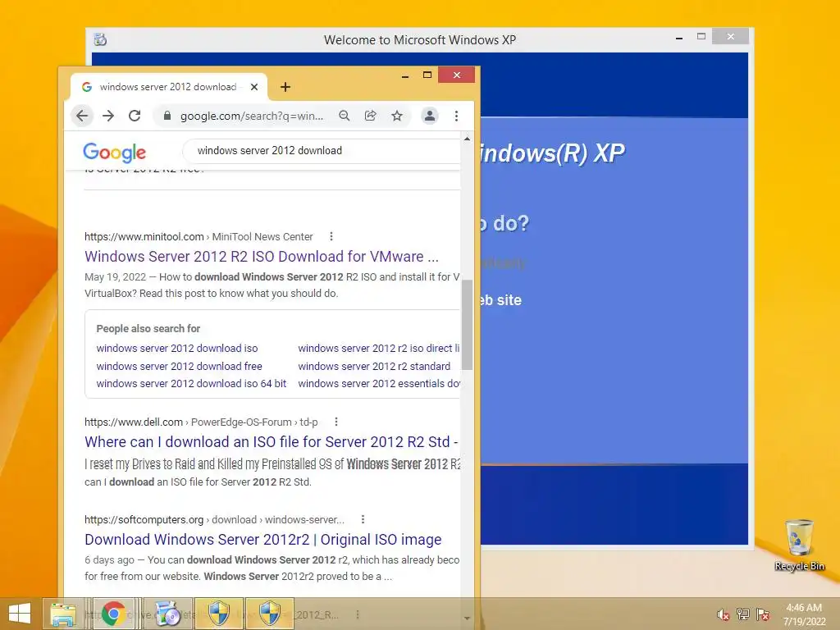The height and width of the screenshot is (630, 840).
Task: Close the windows server 2012 download tab
Action: click(254, 87)
